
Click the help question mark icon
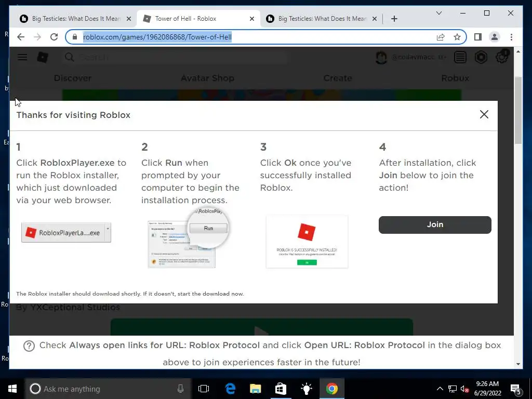click(x=29, y=346)
